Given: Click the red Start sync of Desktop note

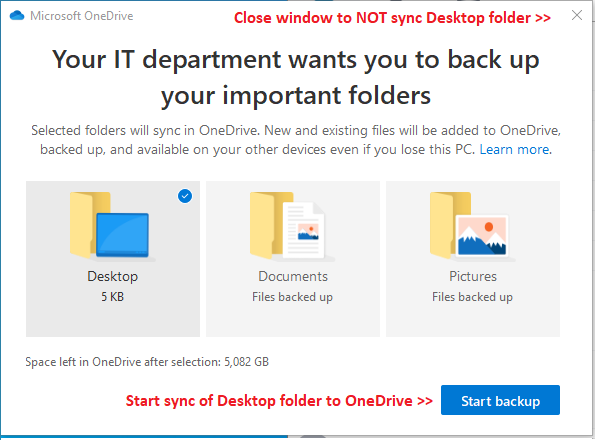Looking at the screenshot, I should [279, 401].
